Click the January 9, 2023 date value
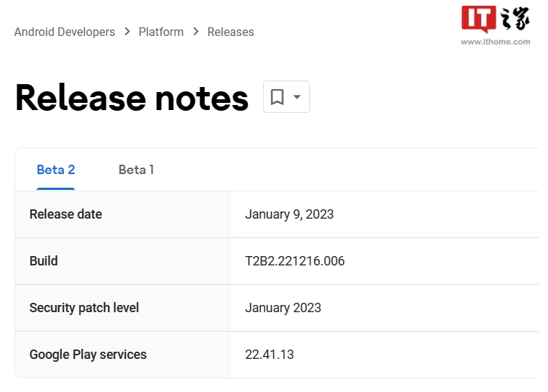This screenshot has width=548, height=392. pyautogui.click(x=289, y=214)
